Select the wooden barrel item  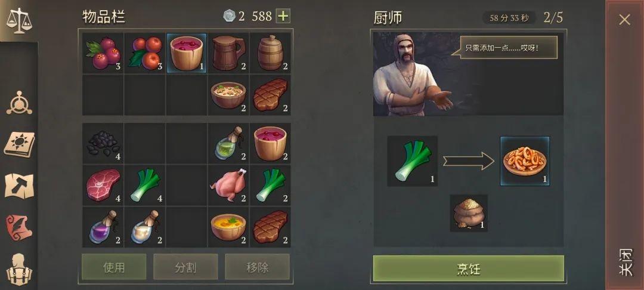point(270,53)
